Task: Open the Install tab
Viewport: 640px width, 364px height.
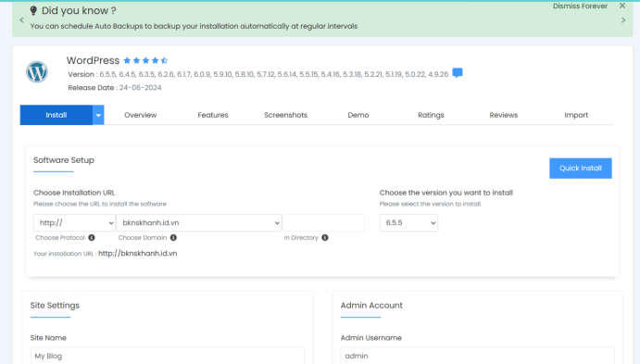Action: (x=56, y=115)
